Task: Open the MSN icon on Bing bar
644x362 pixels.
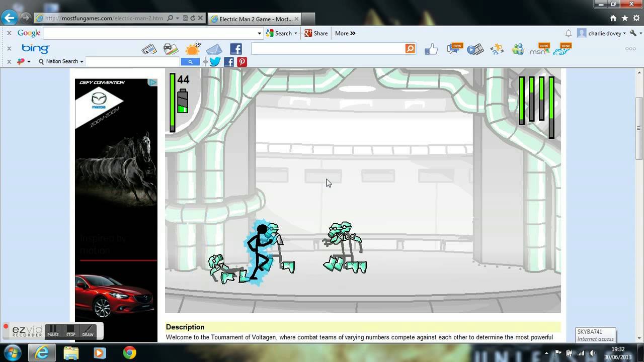Action: [x=539, y=49]
